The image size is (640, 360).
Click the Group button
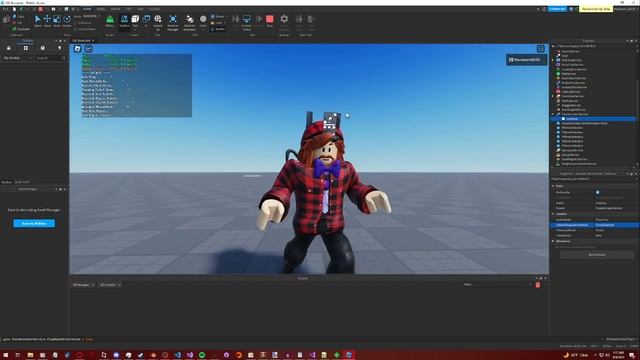[218, 17]
